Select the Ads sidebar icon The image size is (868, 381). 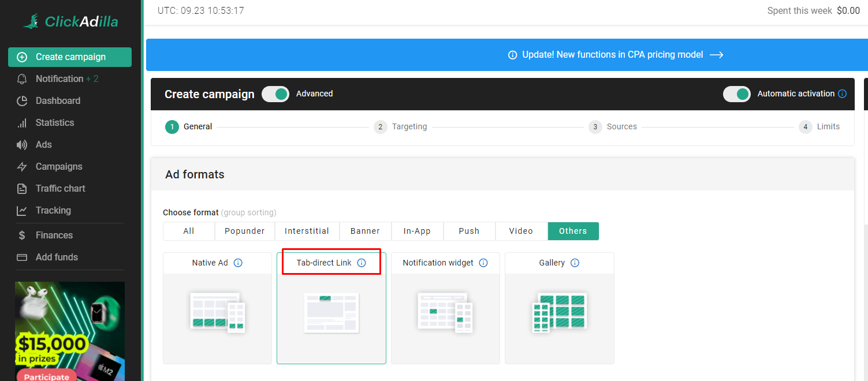pos(21,144)
